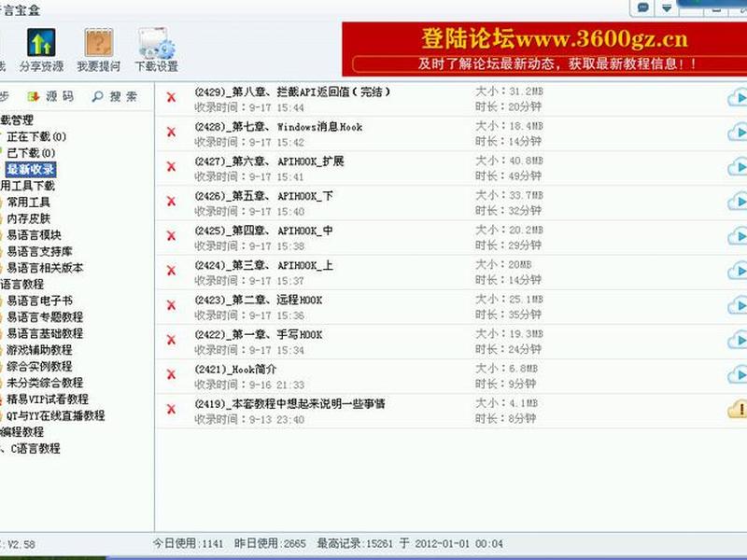Switch to the 搜索 search tab

114,97
